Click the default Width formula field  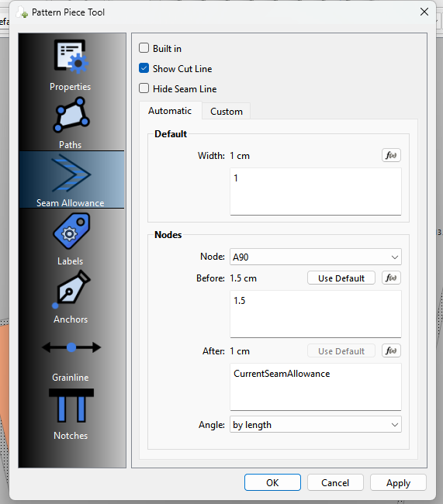tap(316, 192)
